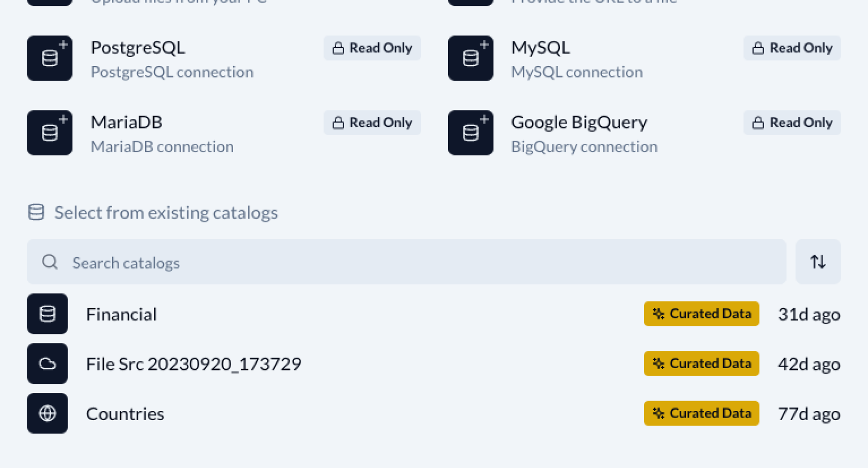Click the PostgreSQL database icon
This screenshot has height=468, width=868.
click(49, 58)
